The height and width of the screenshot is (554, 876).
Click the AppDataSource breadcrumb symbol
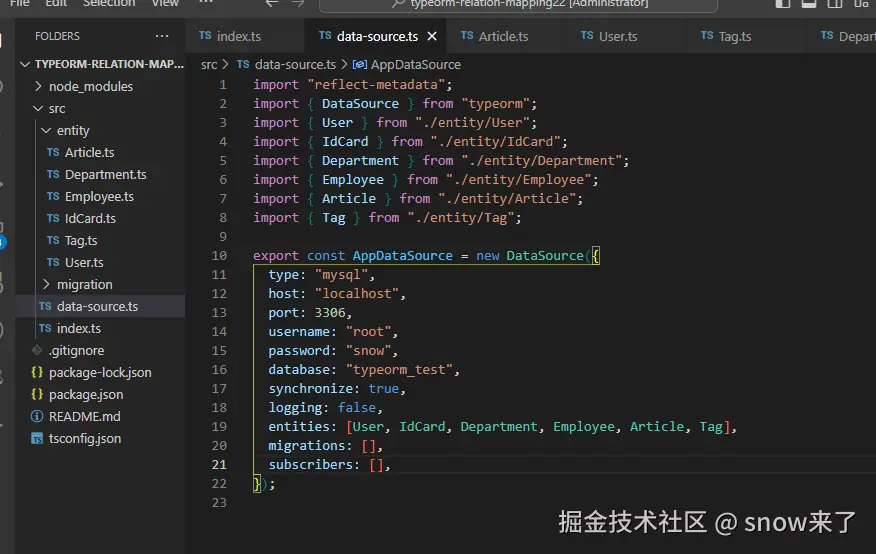click(416, 65)
